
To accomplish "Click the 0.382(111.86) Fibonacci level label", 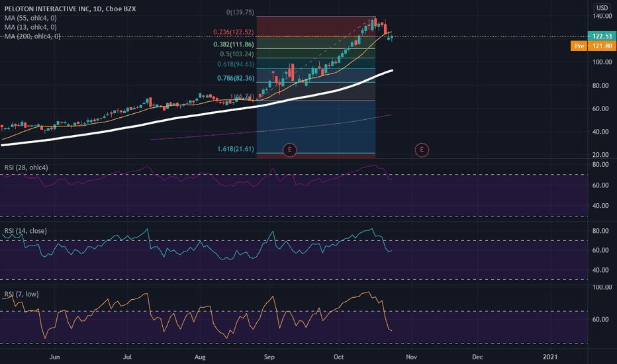I will [233, 44].
